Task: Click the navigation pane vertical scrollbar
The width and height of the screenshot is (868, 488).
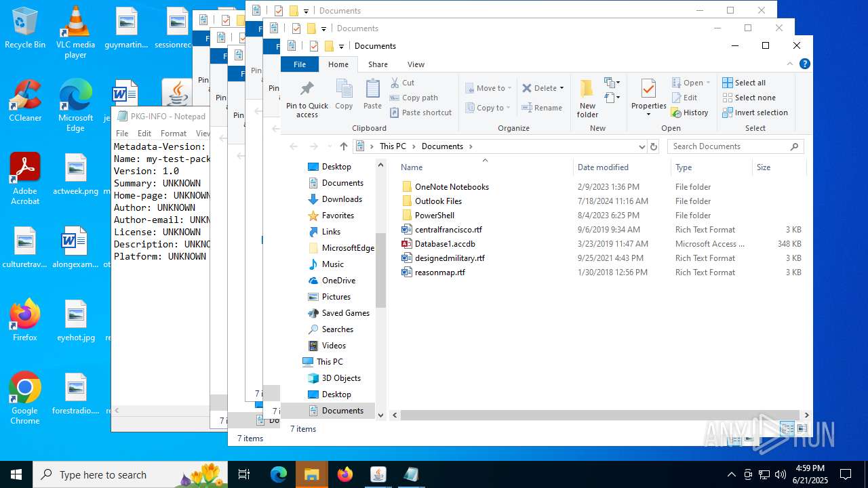Action: coord(380,270)
